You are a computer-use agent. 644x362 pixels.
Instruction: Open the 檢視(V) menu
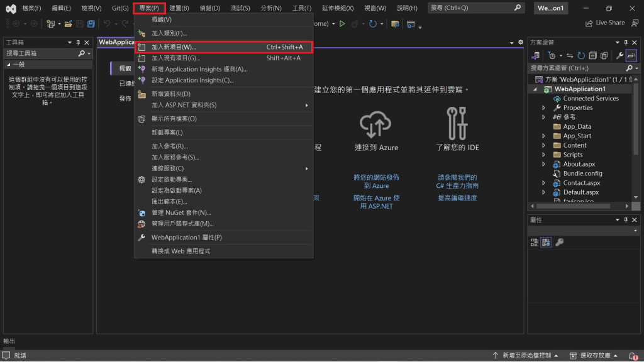click(x=91, y=8)
